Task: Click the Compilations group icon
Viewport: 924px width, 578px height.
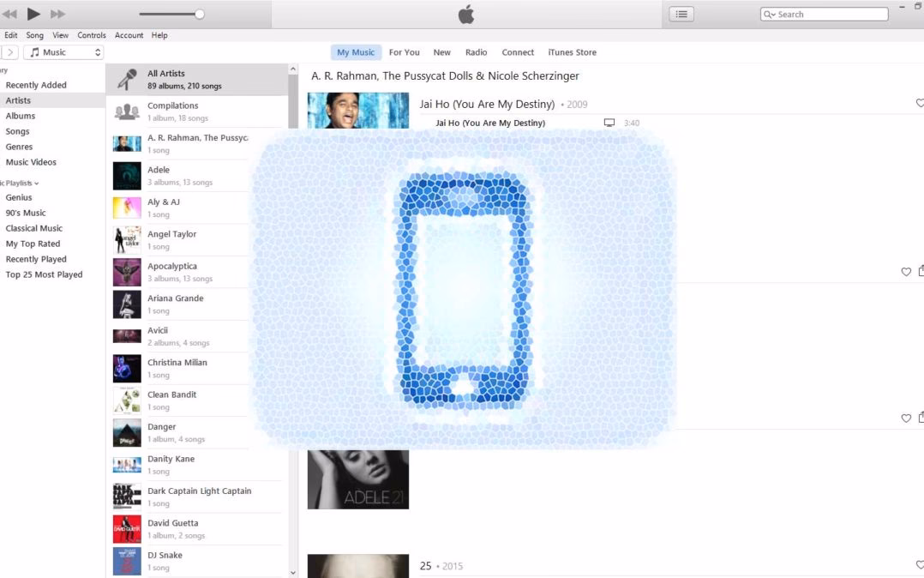Action: [x=127, y=110]
